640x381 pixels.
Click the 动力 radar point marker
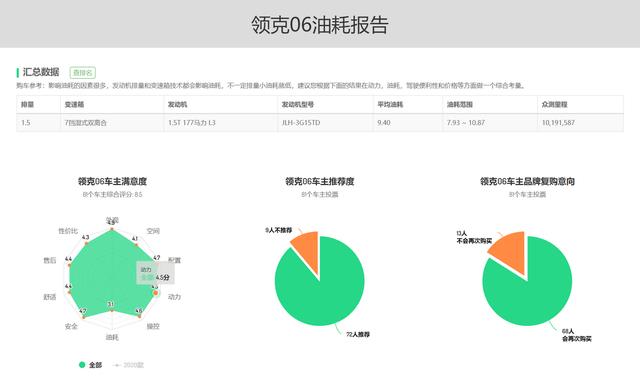point(156,293)
